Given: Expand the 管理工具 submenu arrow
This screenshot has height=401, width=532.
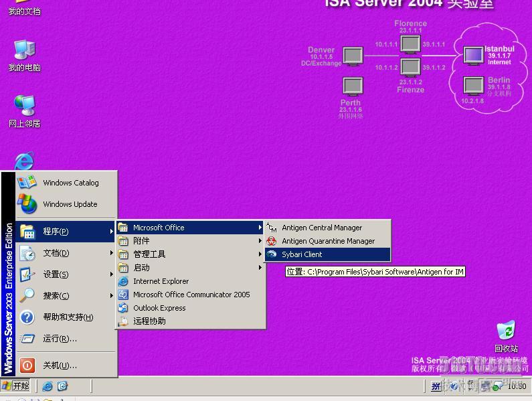Looking at the screenshot, I should pos(260,254).
